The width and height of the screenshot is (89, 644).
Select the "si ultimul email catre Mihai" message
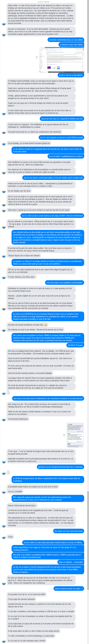coord(71,45)
